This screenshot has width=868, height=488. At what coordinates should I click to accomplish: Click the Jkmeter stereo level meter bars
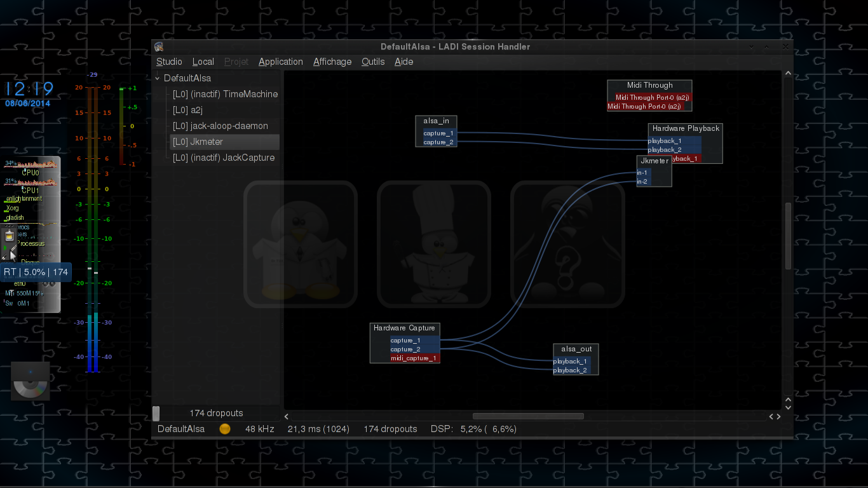pos(93,229)
